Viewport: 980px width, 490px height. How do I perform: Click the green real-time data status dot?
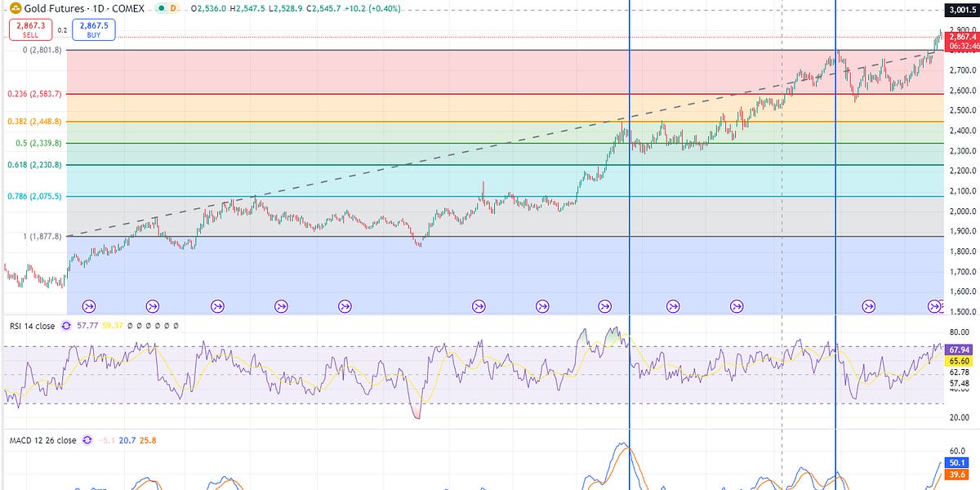click(x=161, y=8)
